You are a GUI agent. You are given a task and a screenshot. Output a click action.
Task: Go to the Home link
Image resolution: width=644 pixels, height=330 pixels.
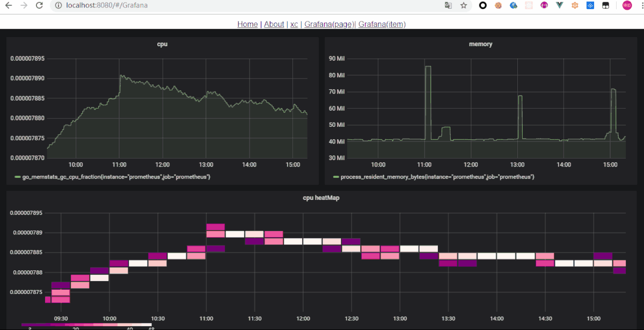click(x=247, y=24)
